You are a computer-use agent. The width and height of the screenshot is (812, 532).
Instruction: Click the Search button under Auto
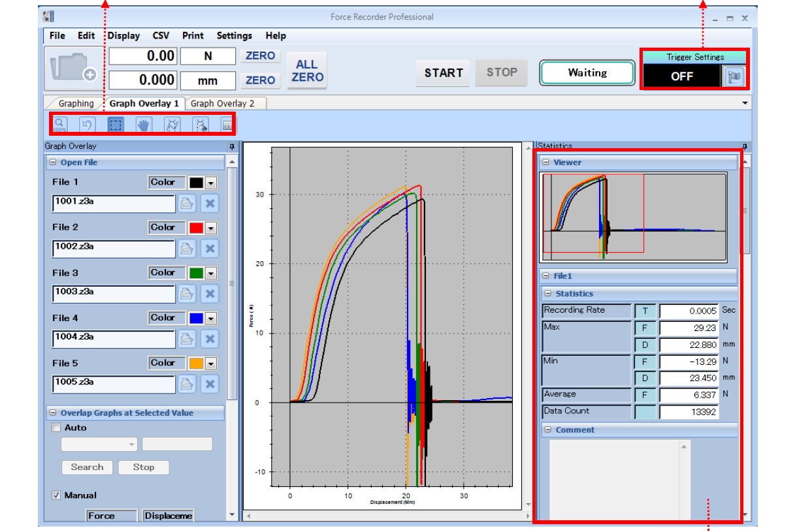pos(87,467)
